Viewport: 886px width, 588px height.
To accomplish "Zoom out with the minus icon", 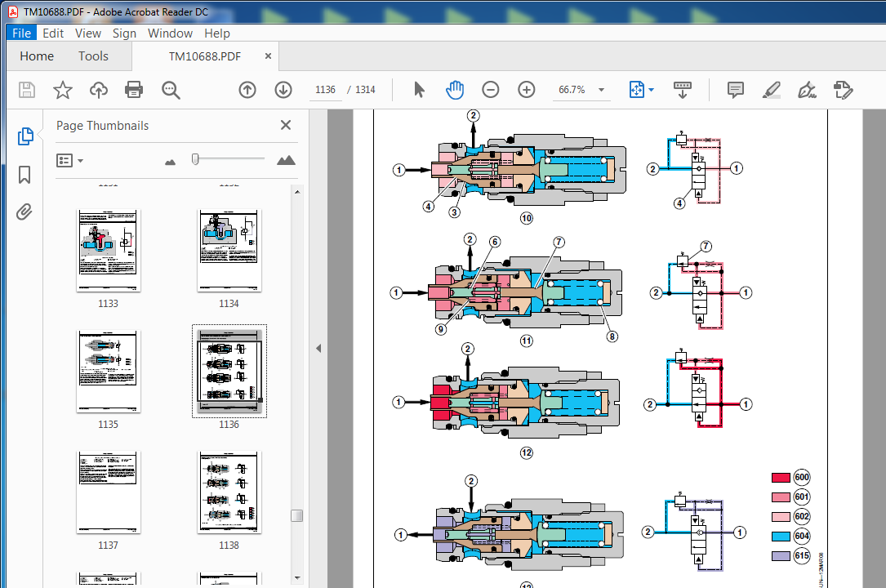I will click(491, 90).
